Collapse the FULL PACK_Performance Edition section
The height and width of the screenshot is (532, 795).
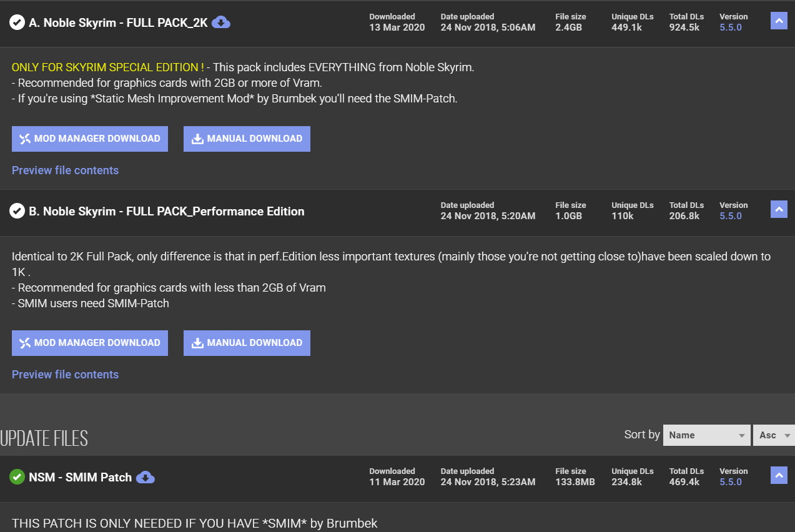click(779, 209)
